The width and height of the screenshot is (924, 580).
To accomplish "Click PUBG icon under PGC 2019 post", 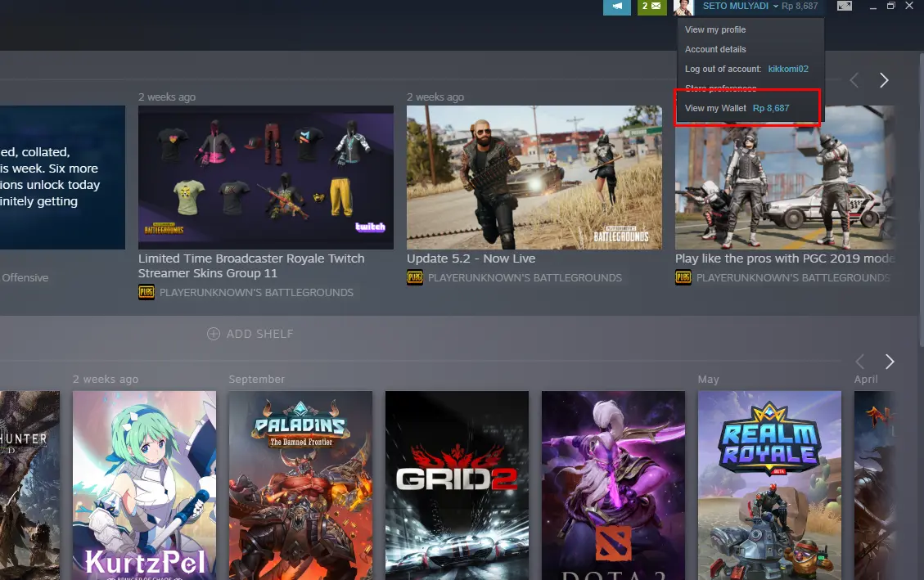I will click(x=683, y=278).
